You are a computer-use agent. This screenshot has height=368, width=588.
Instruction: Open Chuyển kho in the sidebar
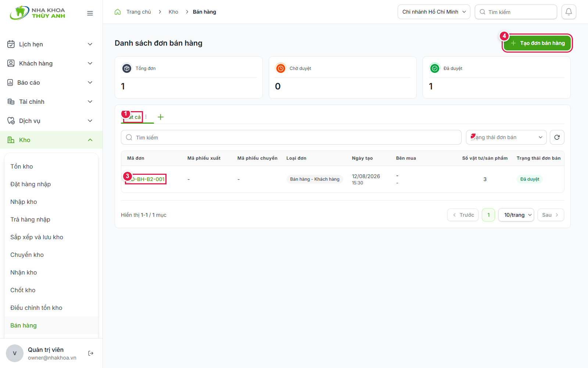(x=27, y=255)
